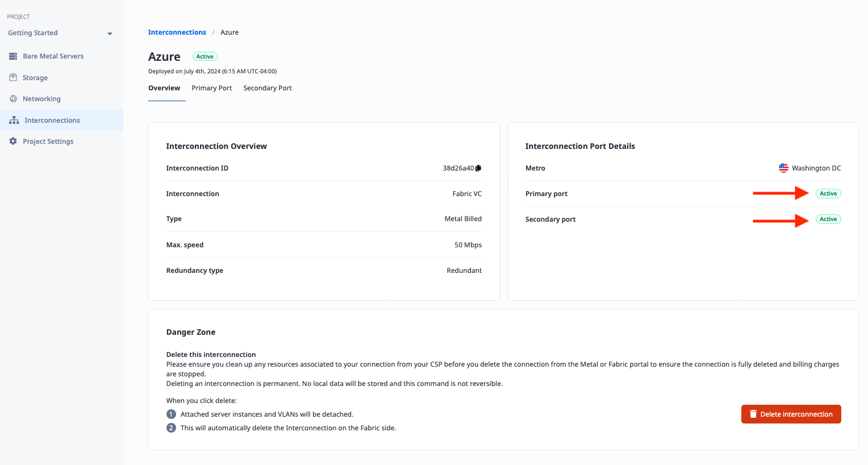
Task: Click the interconnection ID value 38d26a40
Action: point(458,168)
